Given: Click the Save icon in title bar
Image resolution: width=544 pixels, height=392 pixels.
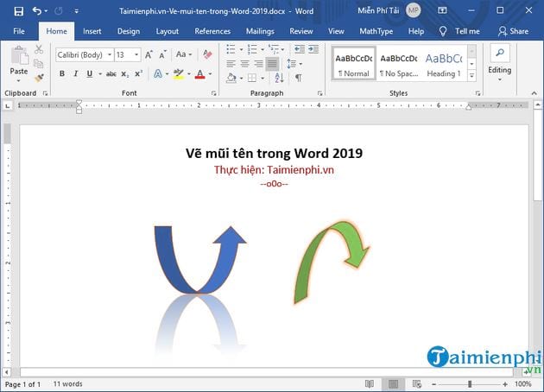Looking at the screenshot, I should pyautogui.click(x=19, y=11).
